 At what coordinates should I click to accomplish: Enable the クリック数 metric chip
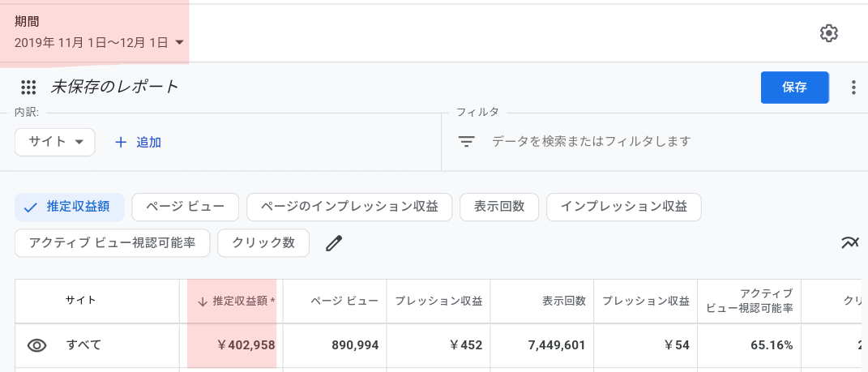pyautogui.click(x=263, y=243)
